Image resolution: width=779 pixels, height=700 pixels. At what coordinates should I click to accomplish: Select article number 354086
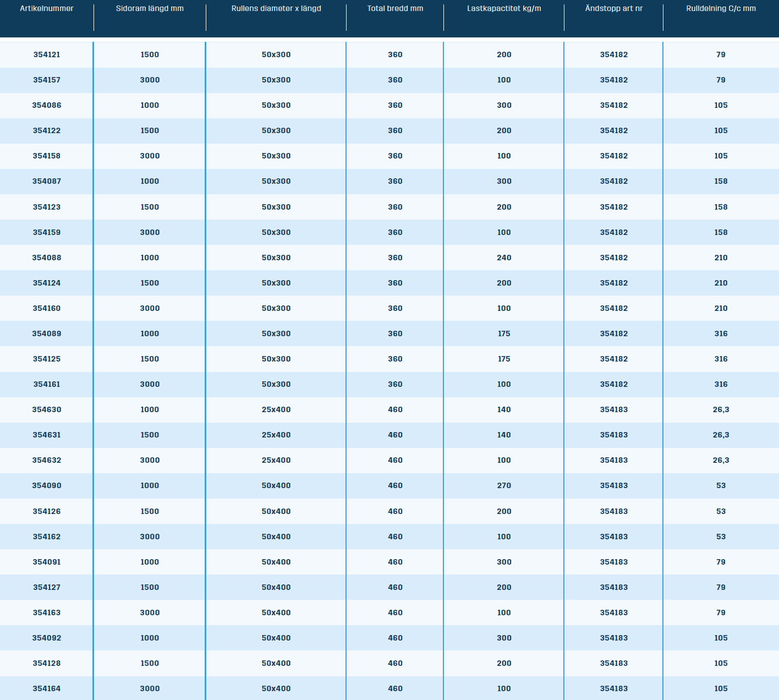(47, 106)
